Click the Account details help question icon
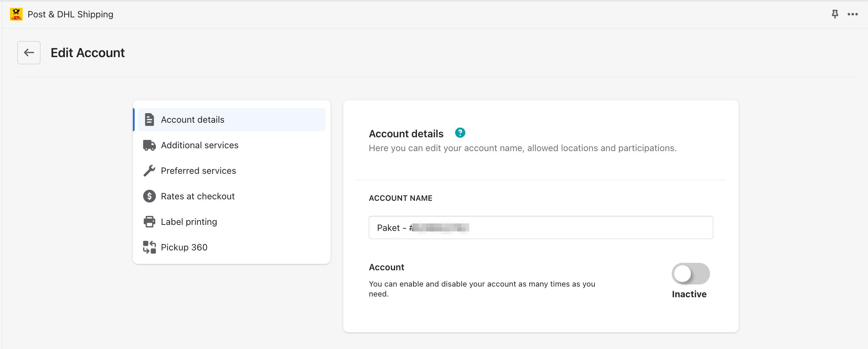This screenshot has width=868, height=349. point(460,133)
